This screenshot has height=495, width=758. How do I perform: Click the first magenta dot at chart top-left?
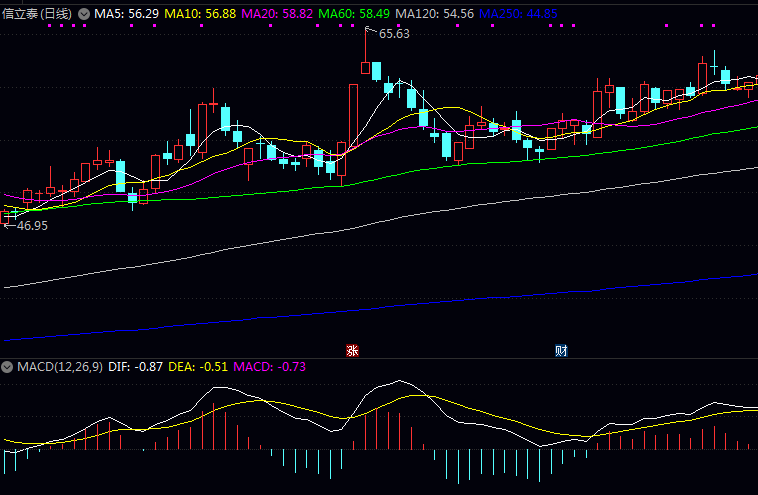point(50,27)
